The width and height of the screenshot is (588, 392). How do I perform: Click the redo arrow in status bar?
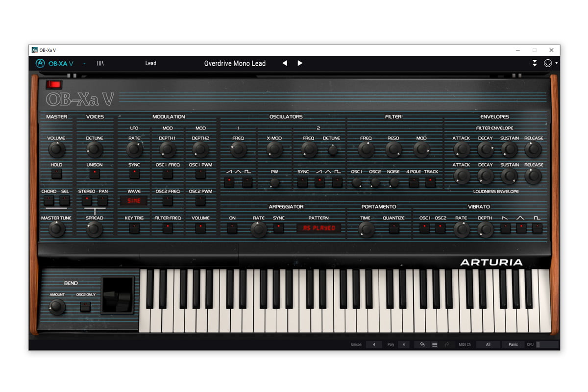point(447,344)
